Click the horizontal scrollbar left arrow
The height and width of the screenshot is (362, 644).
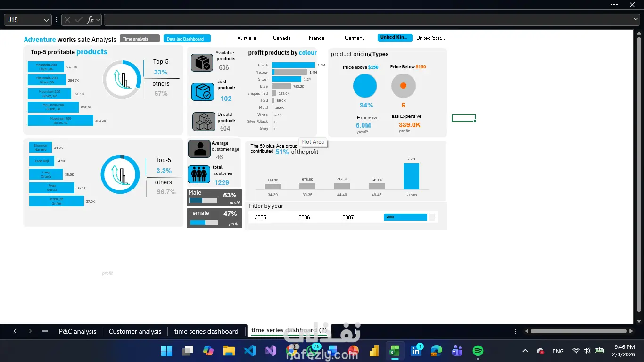(x=527, y=331)
